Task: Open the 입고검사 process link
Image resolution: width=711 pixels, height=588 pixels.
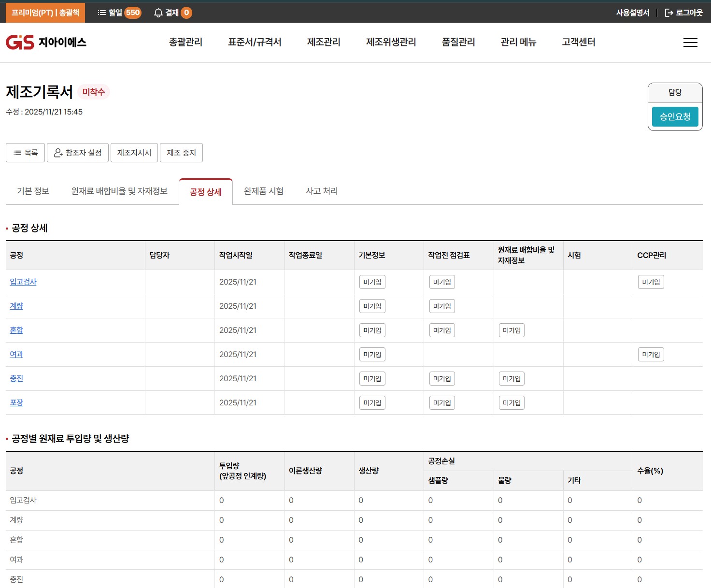Action: pos(23,282)
